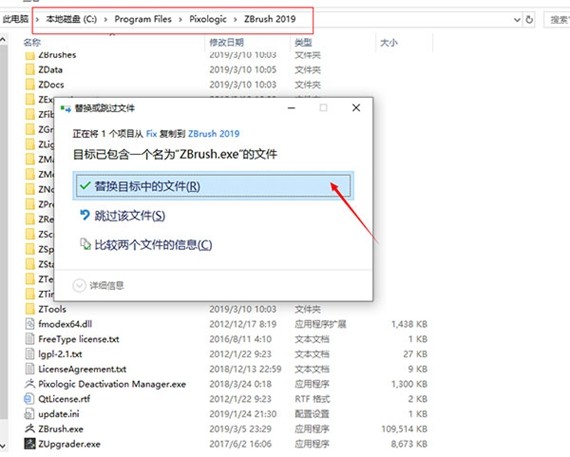Click ZBrush 2019 in the address path
This screenshot has width=570, height=457.
coord(270,19)
